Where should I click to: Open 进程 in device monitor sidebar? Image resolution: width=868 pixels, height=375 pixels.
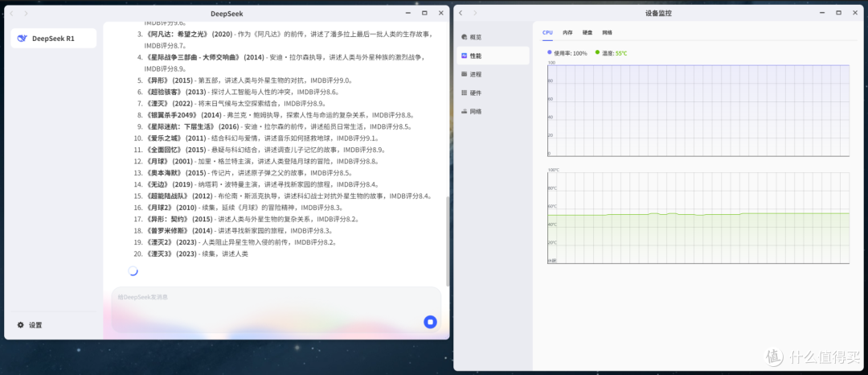coord(493,74)
